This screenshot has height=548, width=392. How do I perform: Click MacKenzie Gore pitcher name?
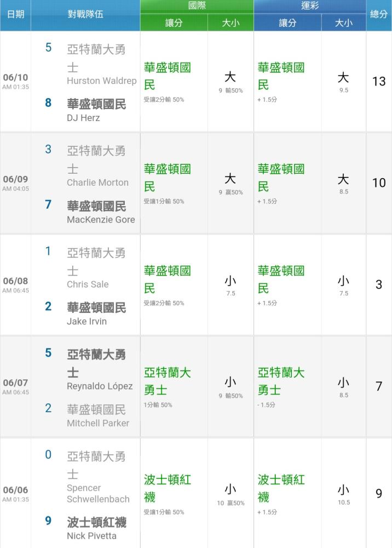[x=101, y=220]
